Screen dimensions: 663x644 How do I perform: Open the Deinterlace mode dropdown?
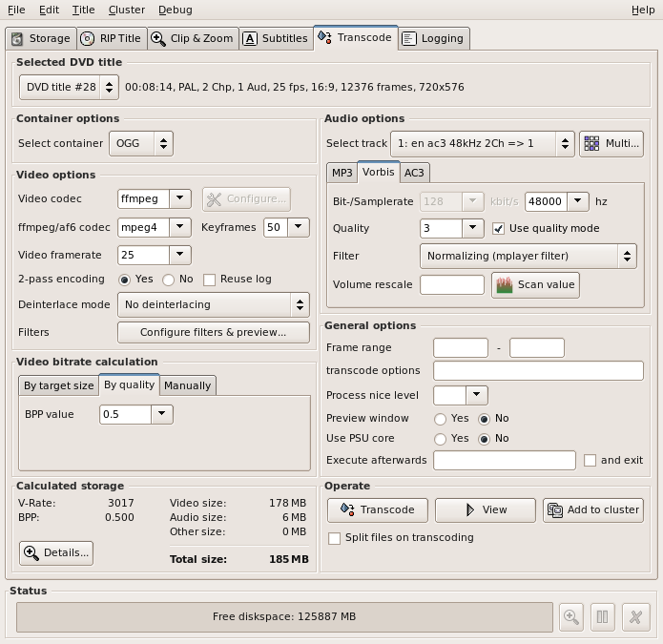pyautogui.click(x=214, y=304)
